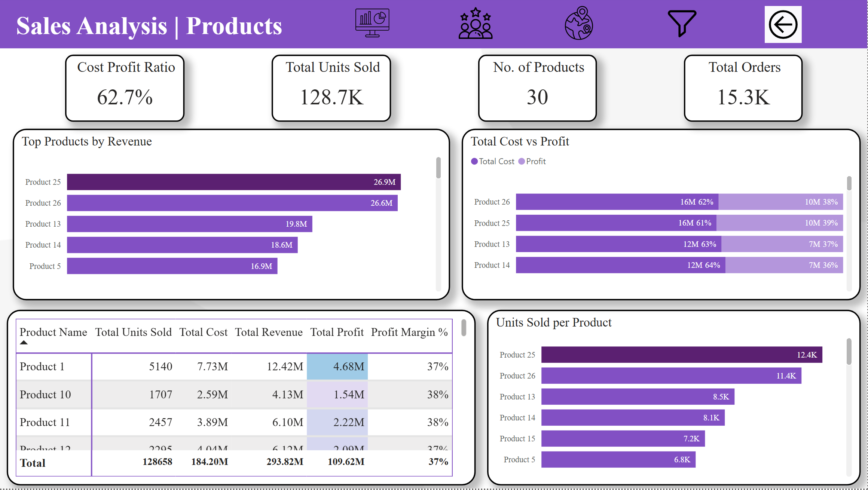Click Units Sold per Product scrollbar

[849, 352]
